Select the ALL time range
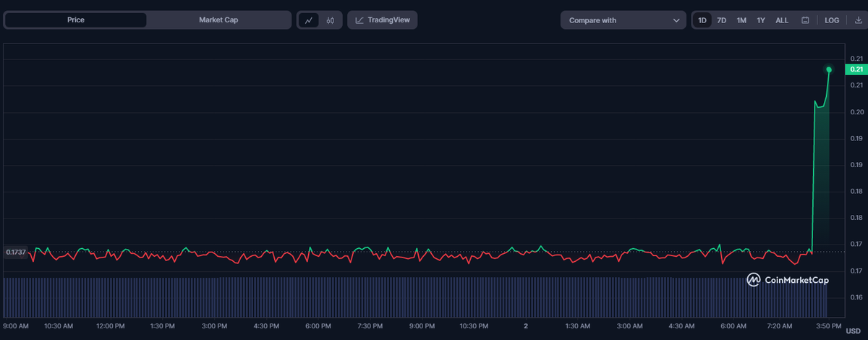The image size is (868, 340). (782, 20)
